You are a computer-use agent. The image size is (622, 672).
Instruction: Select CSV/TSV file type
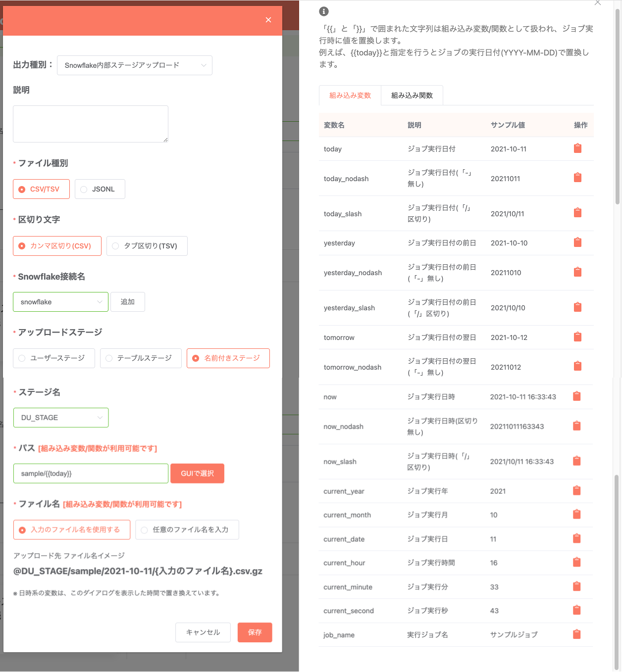click(41, 189)
